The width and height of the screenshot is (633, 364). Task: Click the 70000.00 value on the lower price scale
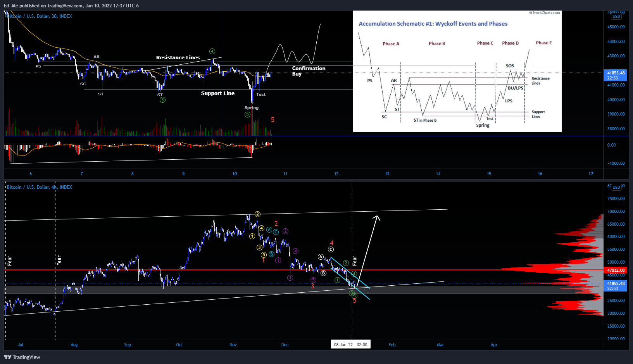[x=616, y=211]
